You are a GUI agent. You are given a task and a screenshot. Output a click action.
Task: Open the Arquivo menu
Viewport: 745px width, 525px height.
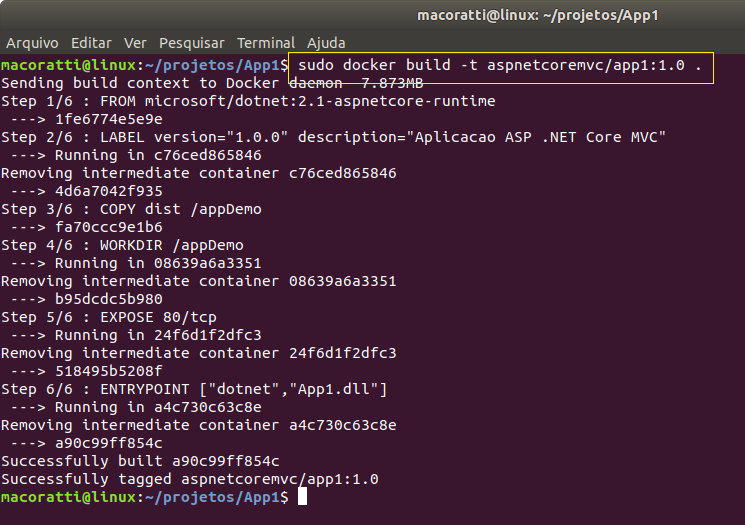[x=32, y=43]
